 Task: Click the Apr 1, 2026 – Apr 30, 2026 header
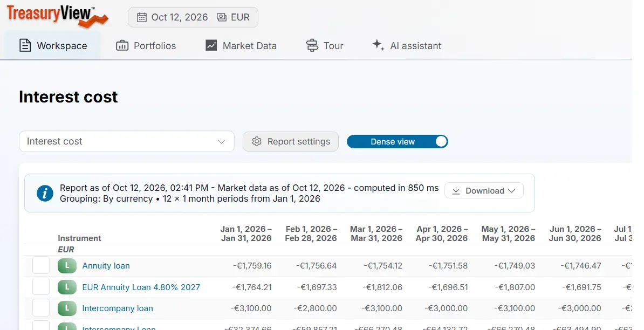442,233
